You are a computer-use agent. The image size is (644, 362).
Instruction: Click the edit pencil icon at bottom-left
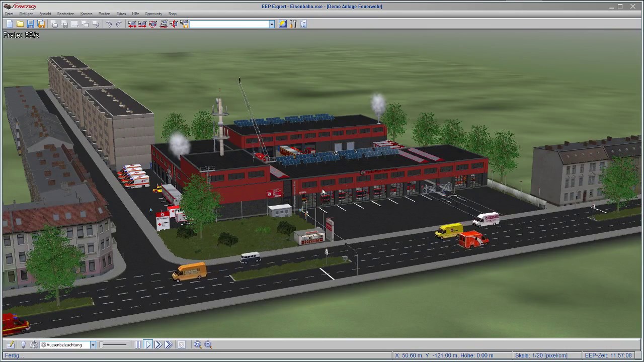(x=10, y=344)
